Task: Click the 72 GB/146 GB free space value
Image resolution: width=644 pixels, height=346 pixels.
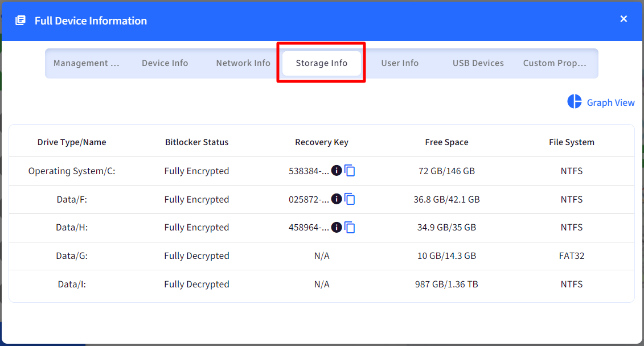Action: pos(446,171)
